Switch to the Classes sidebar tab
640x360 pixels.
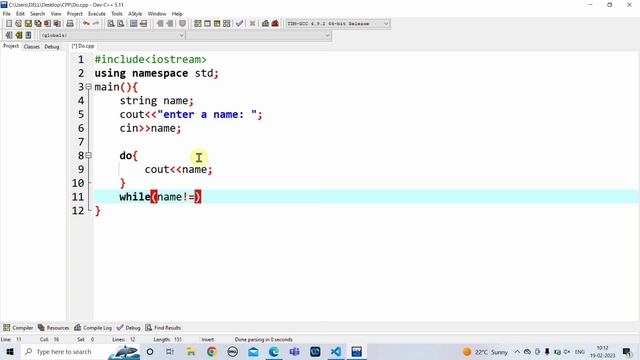coord(31,47)
